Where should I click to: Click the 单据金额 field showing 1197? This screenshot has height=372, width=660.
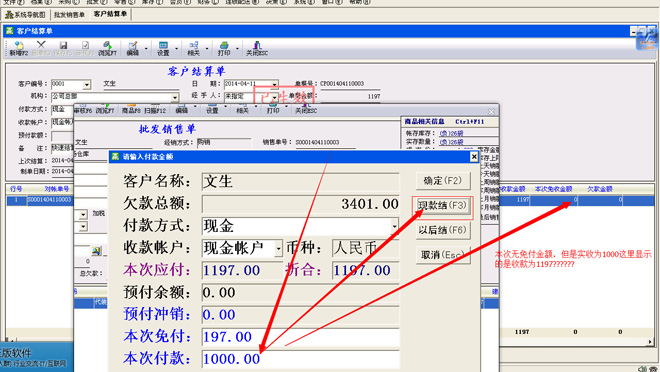point(350,96)
